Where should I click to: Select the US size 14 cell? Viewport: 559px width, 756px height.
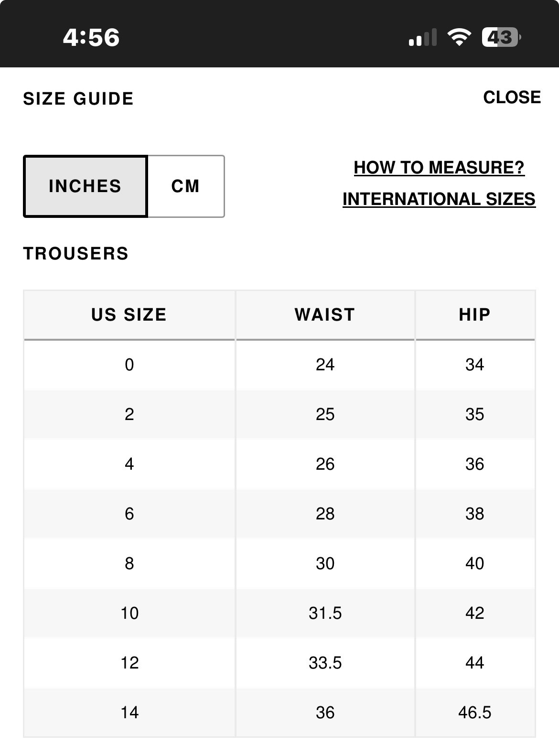(129, 713)
